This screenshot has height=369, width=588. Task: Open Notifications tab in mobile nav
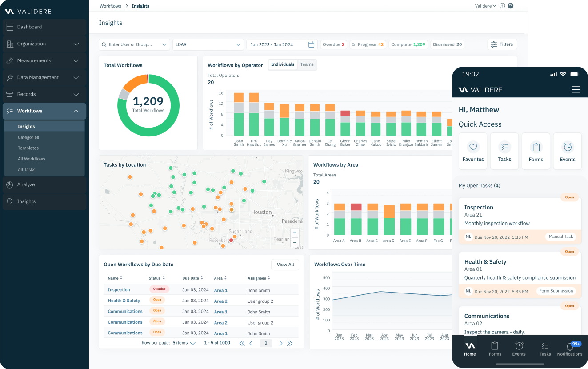click(x=570, y=349)
